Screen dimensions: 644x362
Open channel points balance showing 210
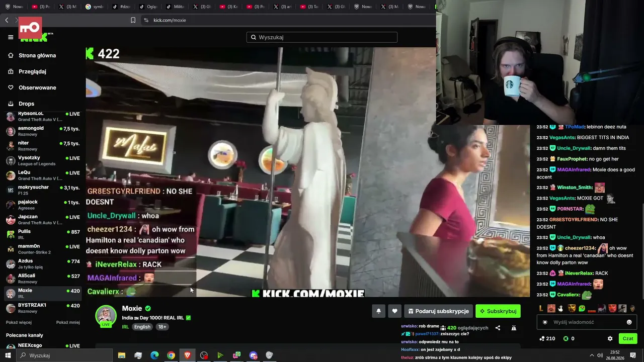pos(547,339)
